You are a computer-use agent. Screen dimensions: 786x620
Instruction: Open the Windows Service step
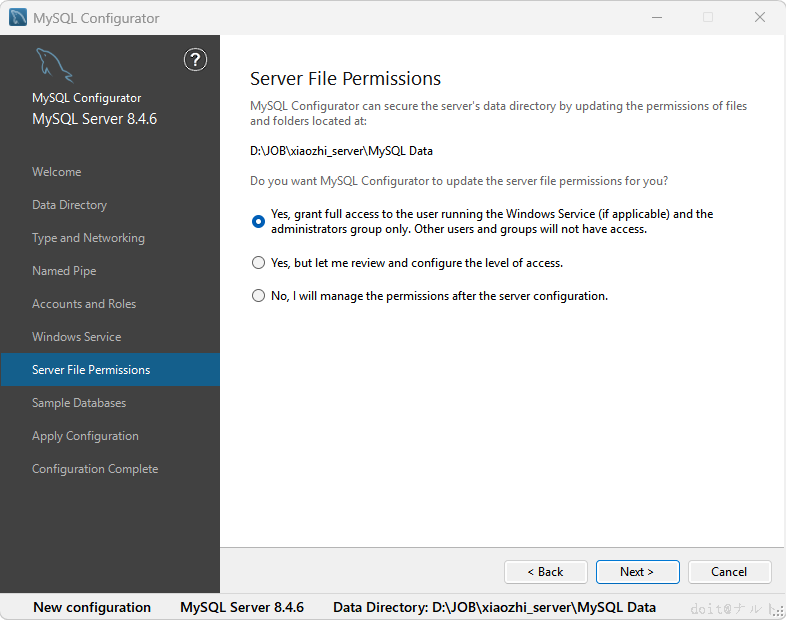click(76, 337)
